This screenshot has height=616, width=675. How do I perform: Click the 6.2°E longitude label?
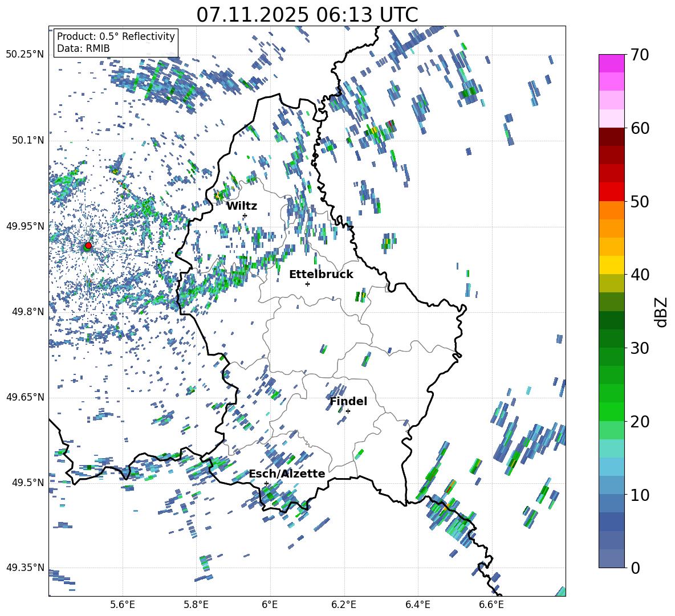344,605
